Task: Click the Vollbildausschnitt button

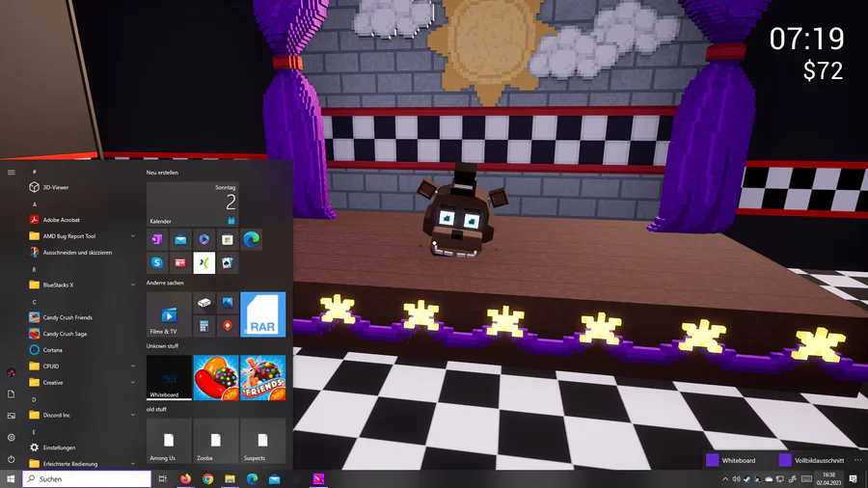Action: [x=811, y=460]
